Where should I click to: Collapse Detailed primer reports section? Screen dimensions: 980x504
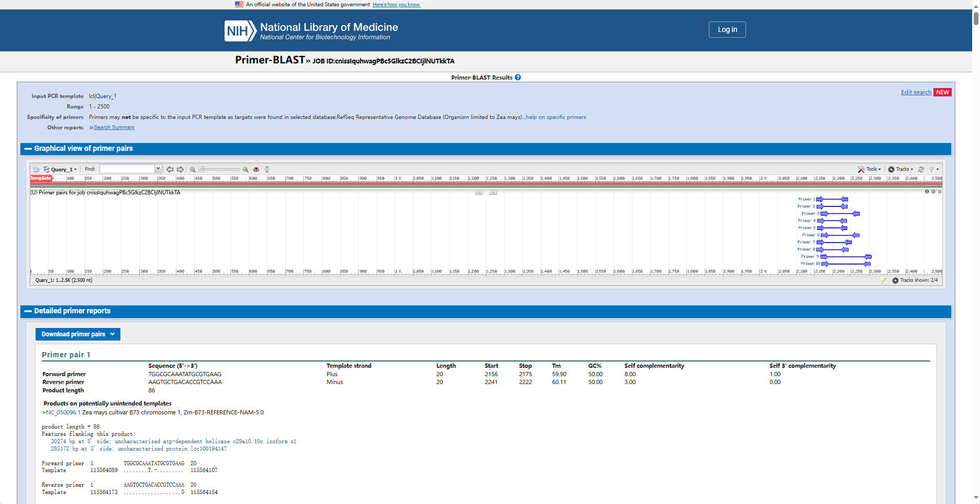pos(28,311)
